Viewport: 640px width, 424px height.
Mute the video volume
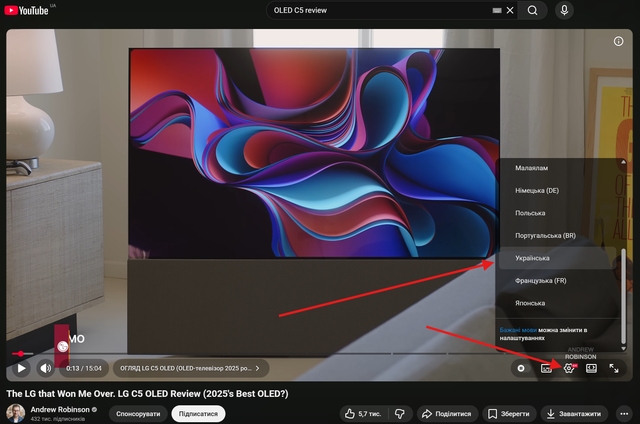45,369
